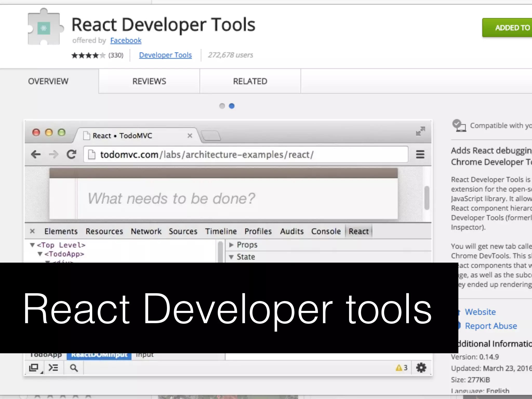Viewport: 532px width, 399px height.
Task: Open the Timeline DevTools tab
Action: pyautogui.click(x=221, y=231)
